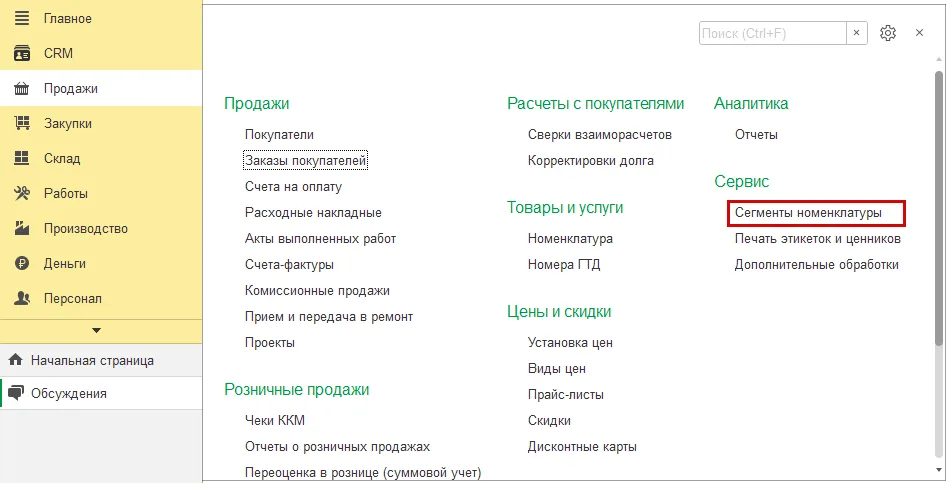
Task: Open Прием и передача в ремонт
Action: 329,317
